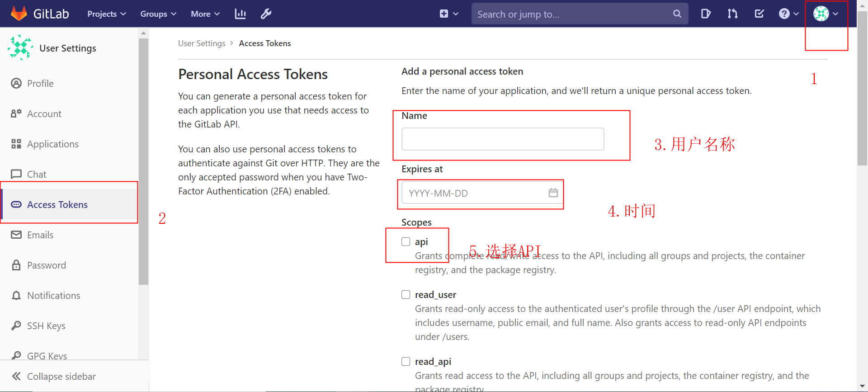This screenshot has width=868, height=392.
Task: Open the Groups dropdown menu
Action: click(158, 14)
